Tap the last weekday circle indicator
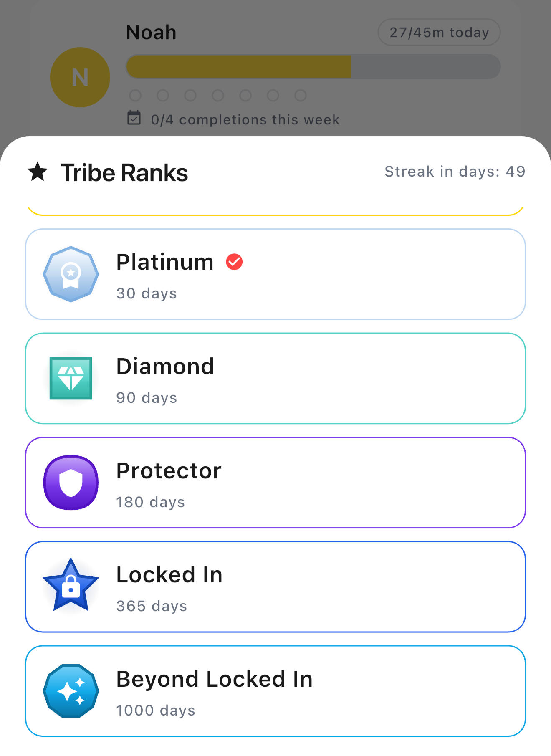The image size is (551, 756). [x=301, y=96]
